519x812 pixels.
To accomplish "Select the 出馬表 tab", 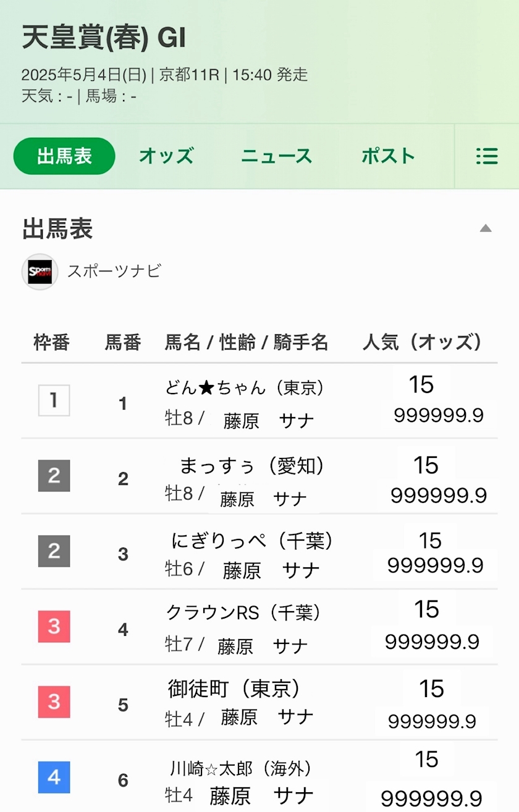I will tap(64, 156).
